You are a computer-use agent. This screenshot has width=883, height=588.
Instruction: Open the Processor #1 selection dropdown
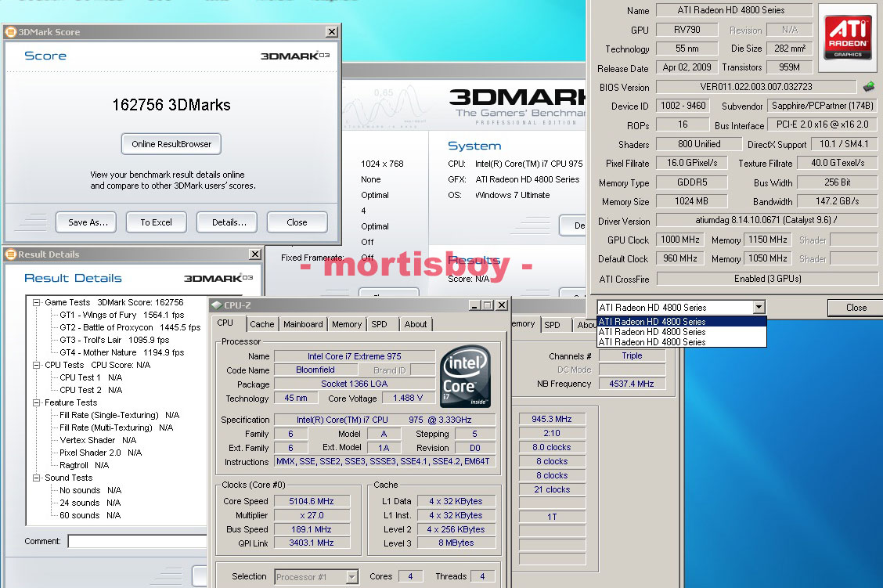pyautogui.click(x=351, y=577)
